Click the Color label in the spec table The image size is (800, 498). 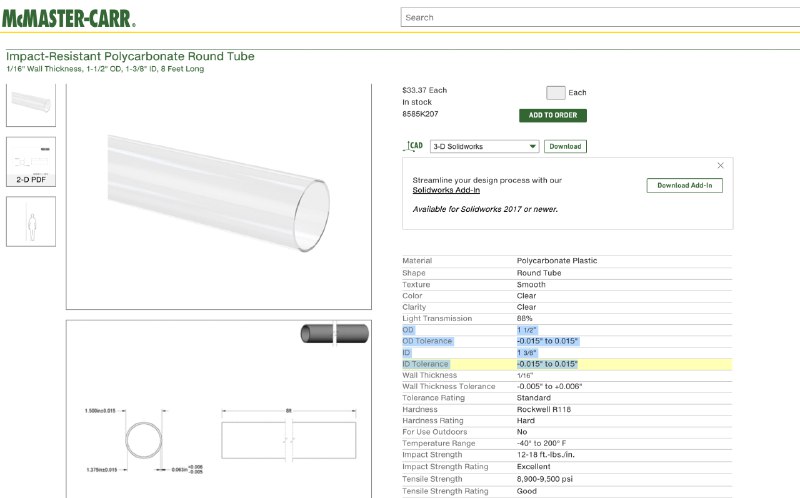pyautogui.click(x=412, y=296)
